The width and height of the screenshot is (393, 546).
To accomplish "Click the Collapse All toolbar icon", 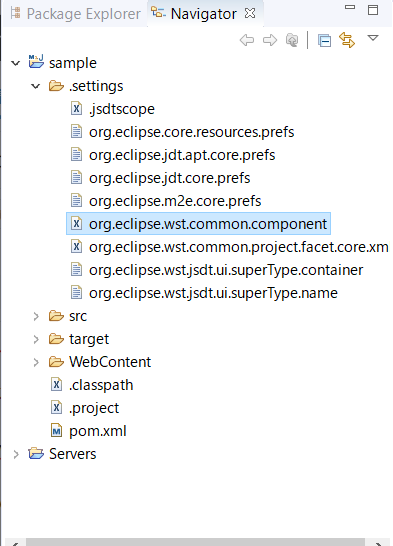I will (x=324, y=40).
